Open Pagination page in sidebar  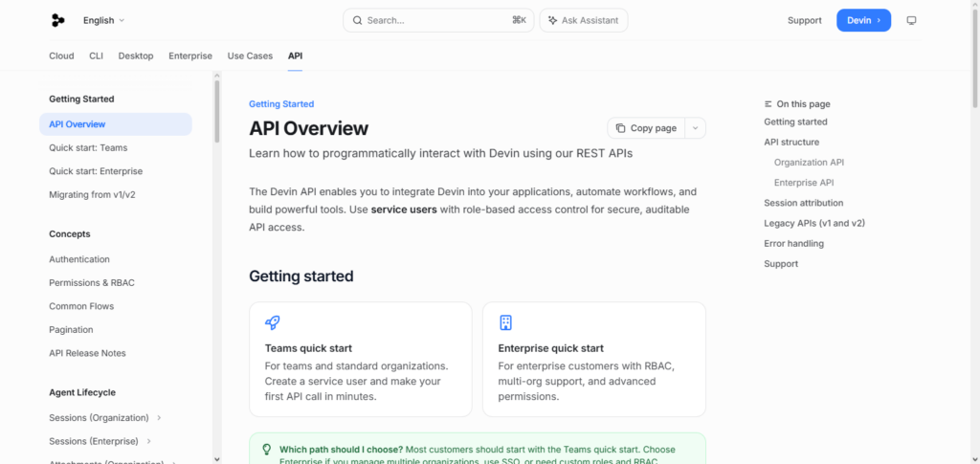tap(71, 329)
